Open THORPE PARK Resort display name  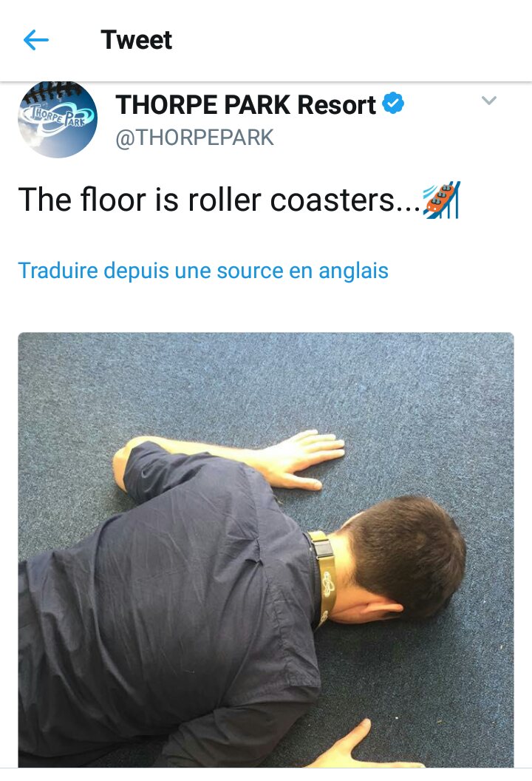[245, 104]
